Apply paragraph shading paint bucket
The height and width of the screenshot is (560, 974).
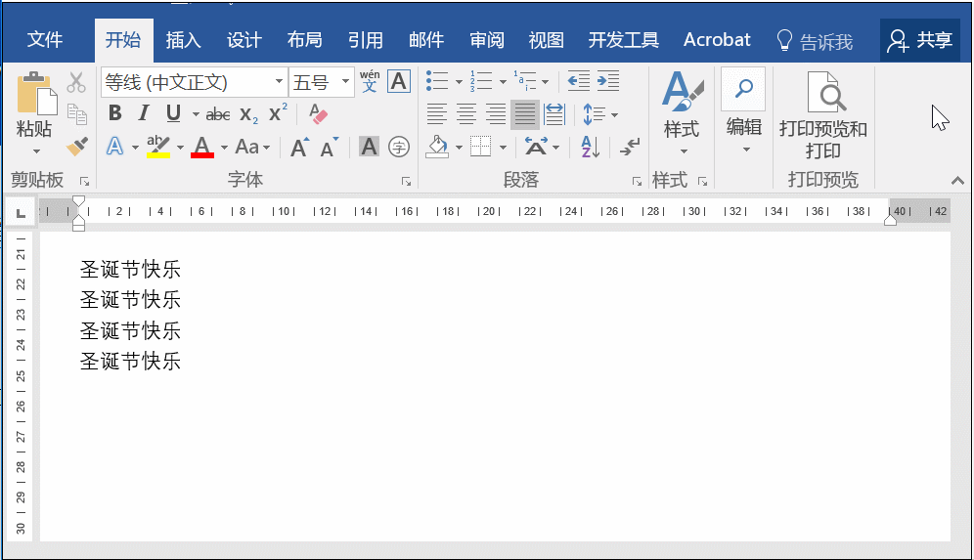(438, 148)
